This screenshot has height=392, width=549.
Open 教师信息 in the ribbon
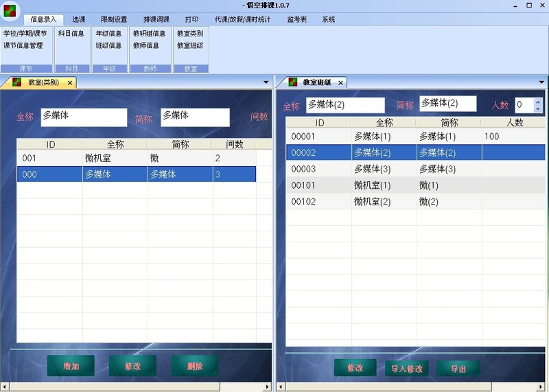[x=146, y=45]
